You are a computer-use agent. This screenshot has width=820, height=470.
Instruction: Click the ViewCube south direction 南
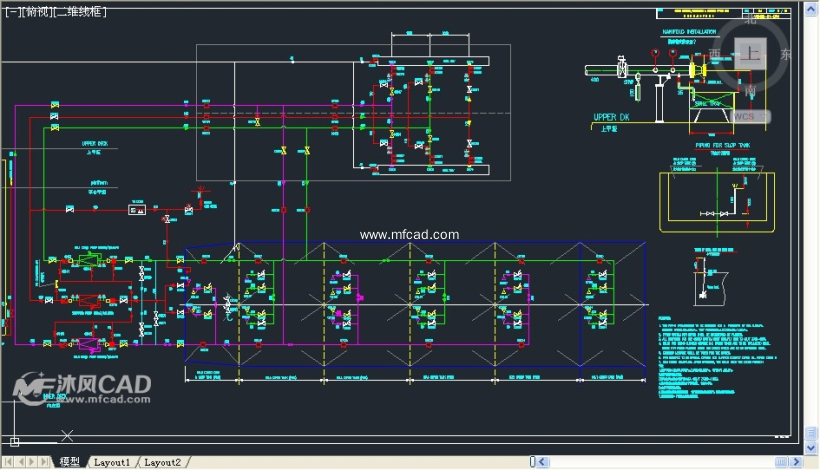[x=750, y=91]
